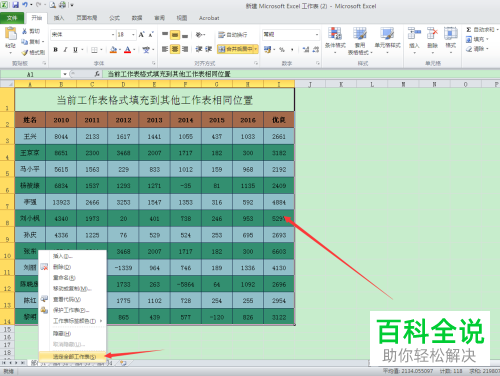The height and width of the screenshot is (376, 500).
Task: Toggle Wrap Text (自动换行)
Action: 233,35
